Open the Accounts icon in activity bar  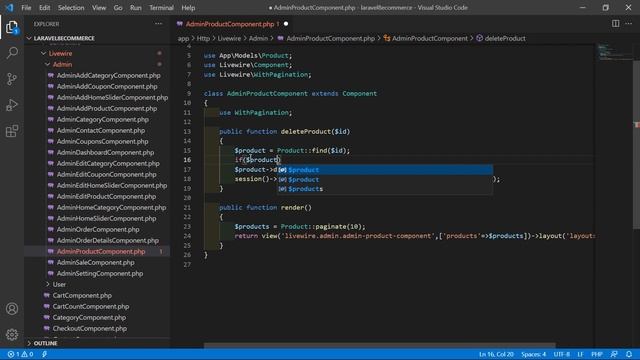tap(12, 309)
